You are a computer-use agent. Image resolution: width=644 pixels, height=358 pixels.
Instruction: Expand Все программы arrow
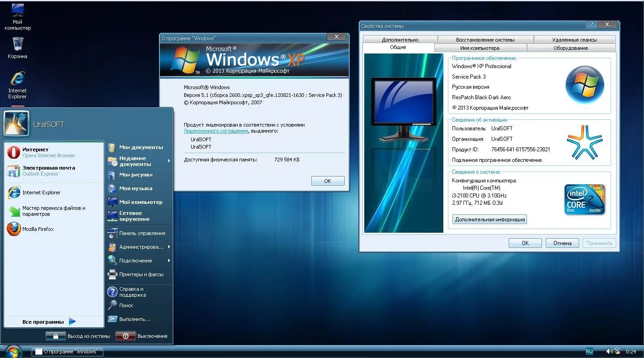coord(72,321)
